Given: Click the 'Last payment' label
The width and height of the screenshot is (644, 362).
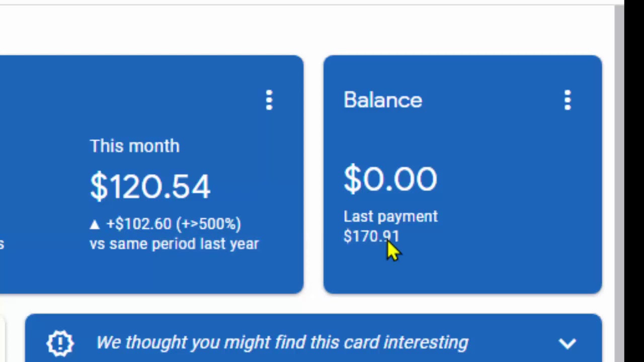Looking at the screenshot, I should click(x=390, y=217).
